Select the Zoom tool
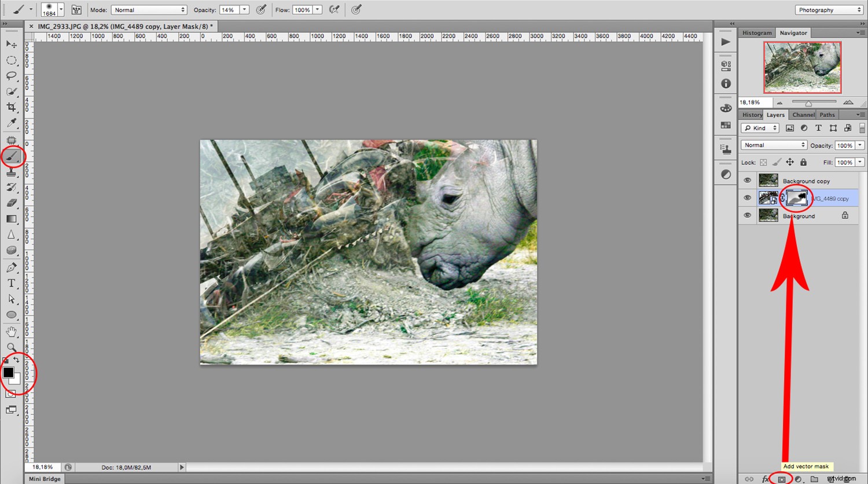868x484 pixels. pyautogui.click(x=10, y=347)
